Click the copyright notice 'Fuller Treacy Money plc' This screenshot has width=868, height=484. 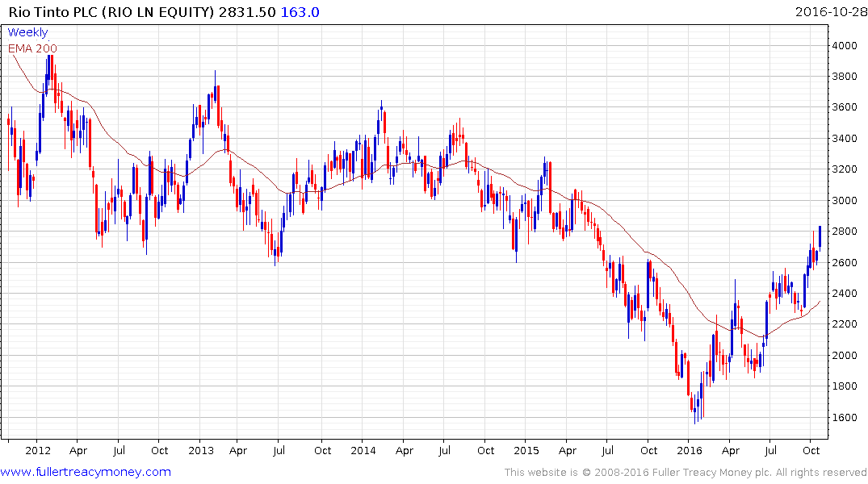(712, 473)
